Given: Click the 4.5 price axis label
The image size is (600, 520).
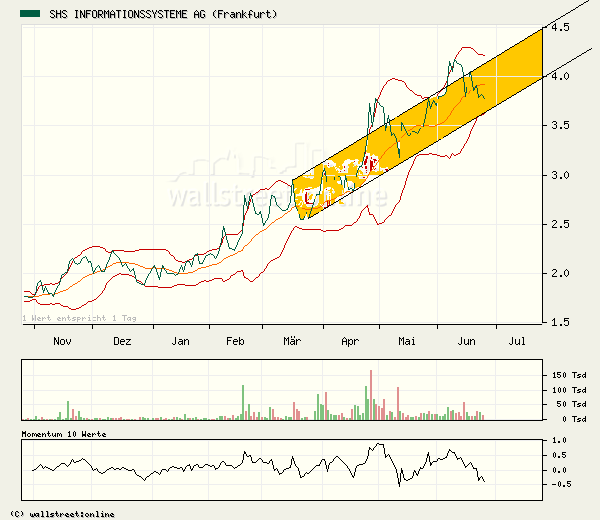Looking at the screenshot, I should coord(561,27).
